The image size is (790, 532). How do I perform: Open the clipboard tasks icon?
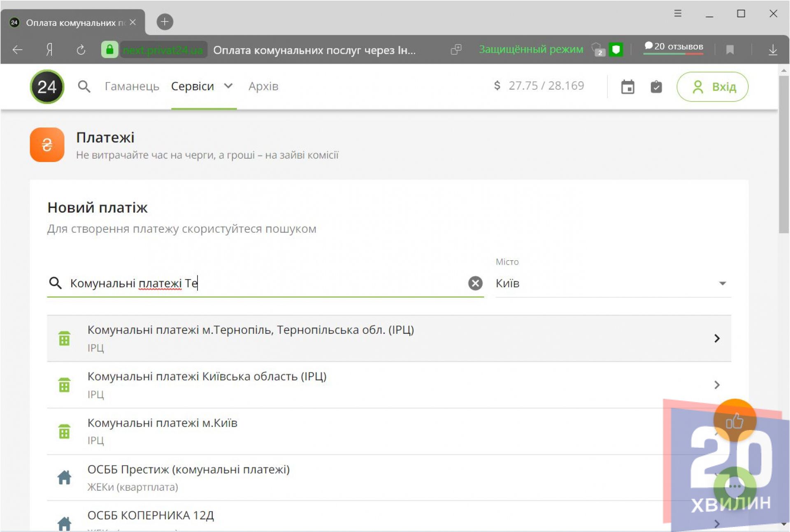point(656,87)
